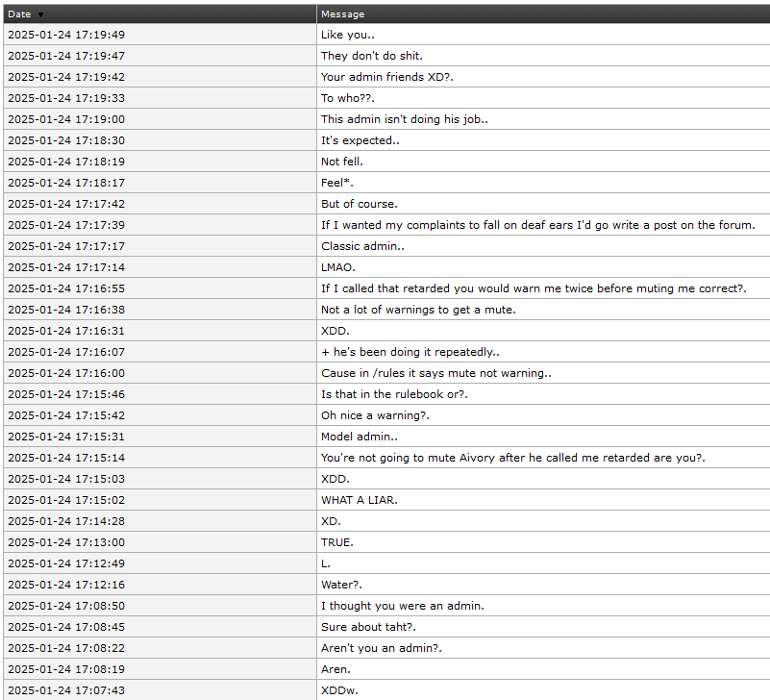Click the Date column sort arrow
The image size is (770, 700).
click(x=40, y=14)
